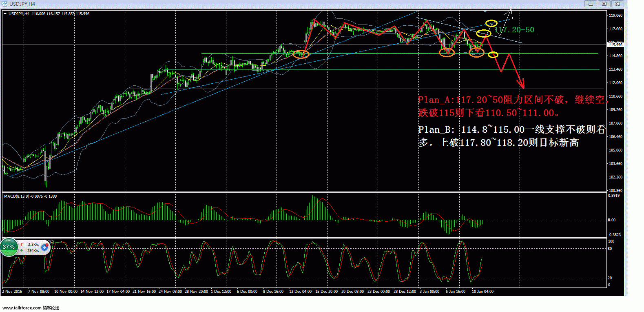Select the red text line mentioning 110.50~111.00
This screenshot has height=312, width=644.
tap(489, 113)
